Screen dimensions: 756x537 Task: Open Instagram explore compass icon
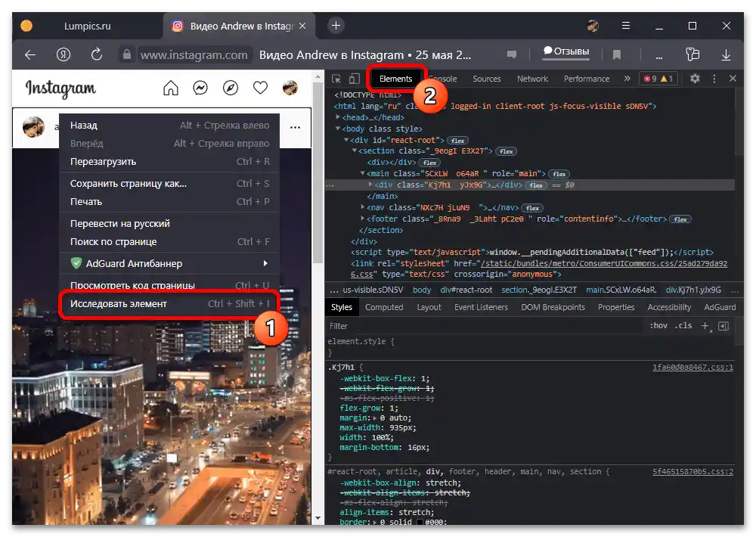click(231, 88)
